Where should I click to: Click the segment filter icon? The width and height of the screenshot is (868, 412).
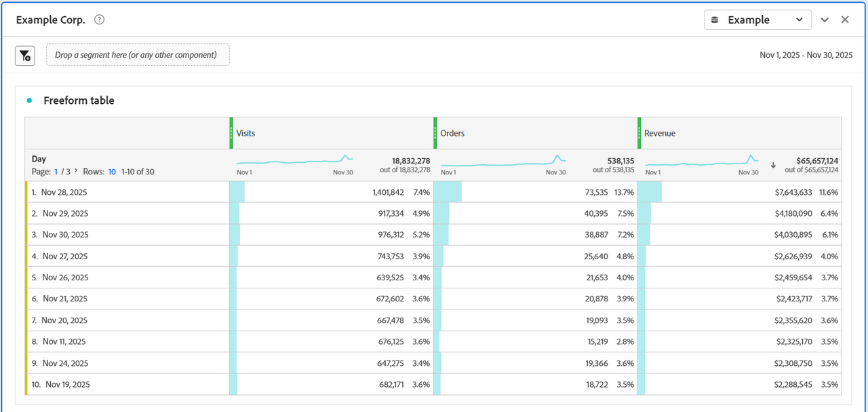tap(25, 56)
